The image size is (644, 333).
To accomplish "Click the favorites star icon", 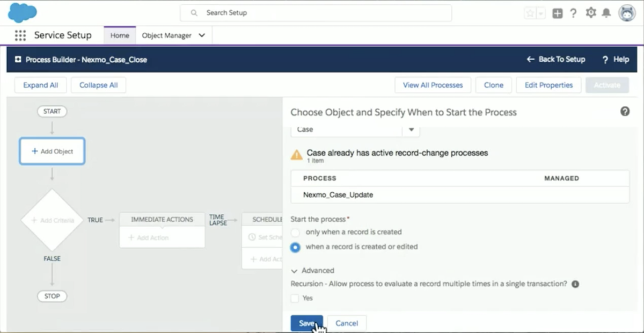I will 530,13.
